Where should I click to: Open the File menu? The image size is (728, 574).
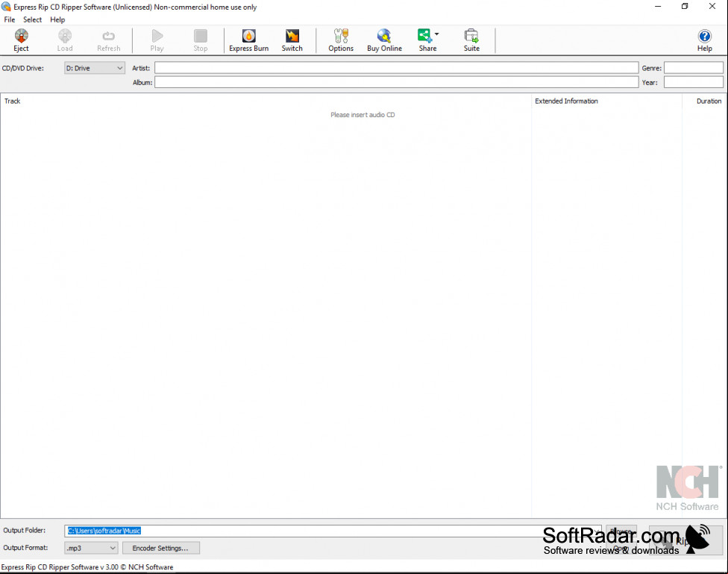coord(10,19)
